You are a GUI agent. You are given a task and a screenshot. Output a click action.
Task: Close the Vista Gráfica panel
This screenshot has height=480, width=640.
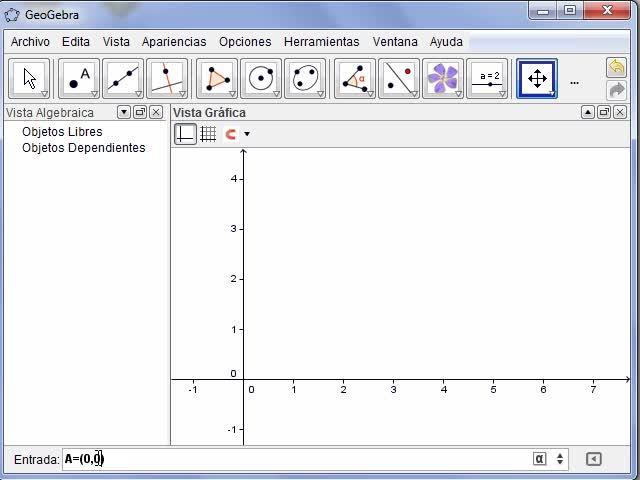click(x=620, y=112)
